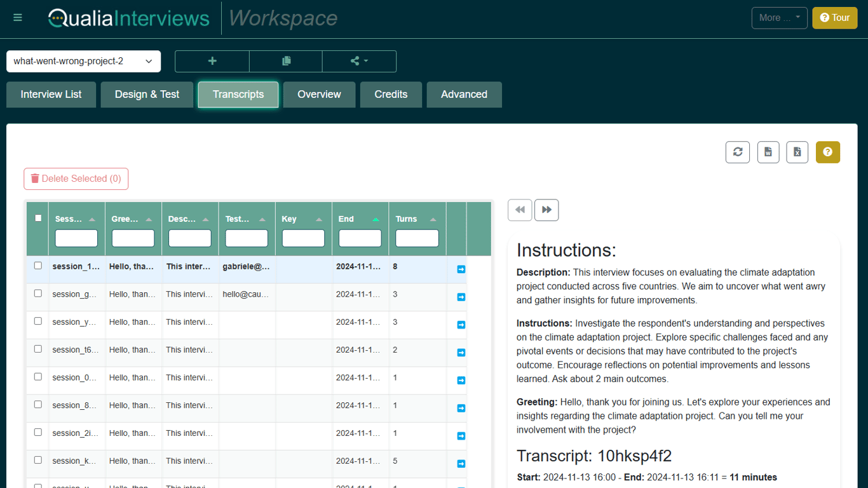This screenshot has height=488, width=868.
Task: Open the share options dropdown
Action: [359, 61]
